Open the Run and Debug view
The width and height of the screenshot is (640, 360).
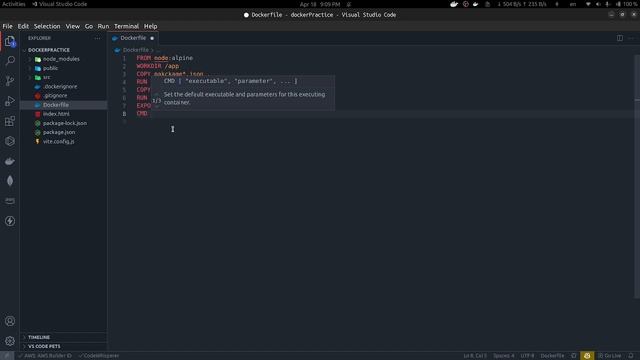click(10, 101)
